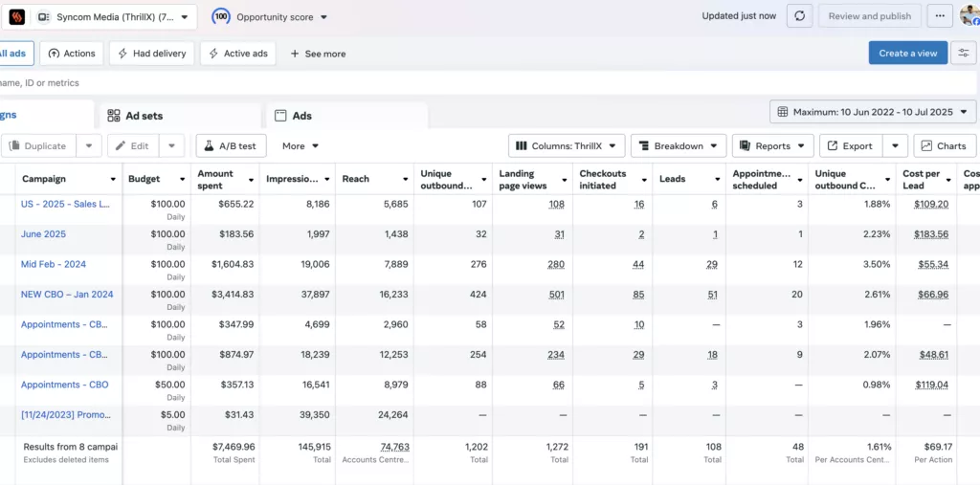This screenshot has width=980, height=485.
Task: Select the Had delivery filter
Action: pyautogui.click(x=152, y=54)
